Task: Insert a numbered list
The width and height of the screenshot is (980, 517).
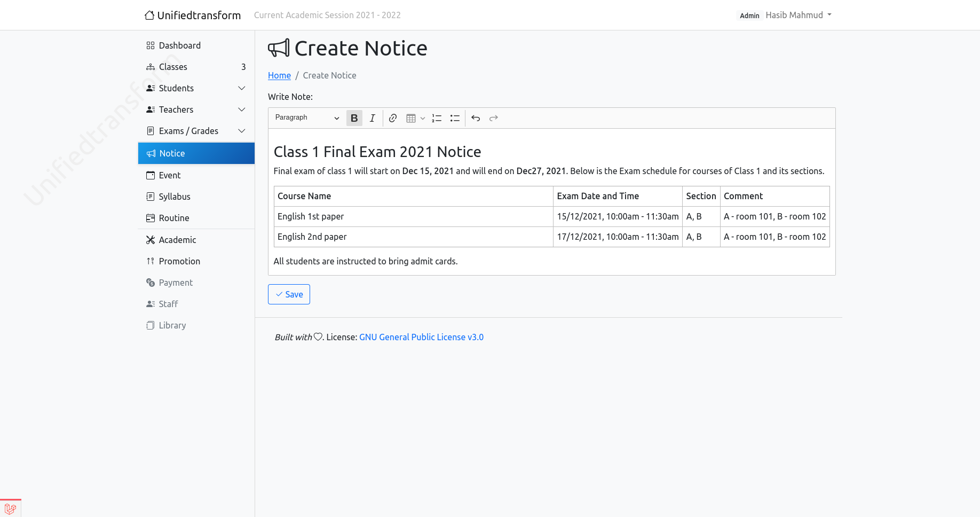Action: pos(437,118)
